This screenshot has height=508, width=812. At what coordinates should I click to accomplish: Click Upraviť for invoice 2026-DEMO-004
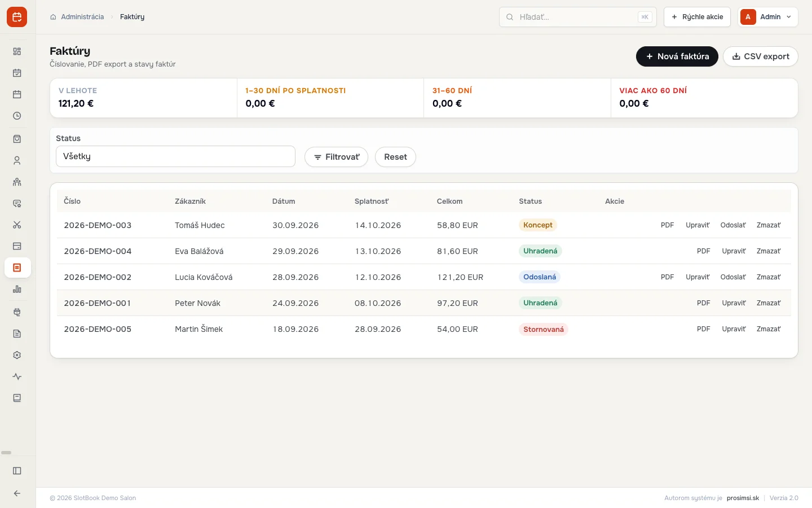(734, 251)
